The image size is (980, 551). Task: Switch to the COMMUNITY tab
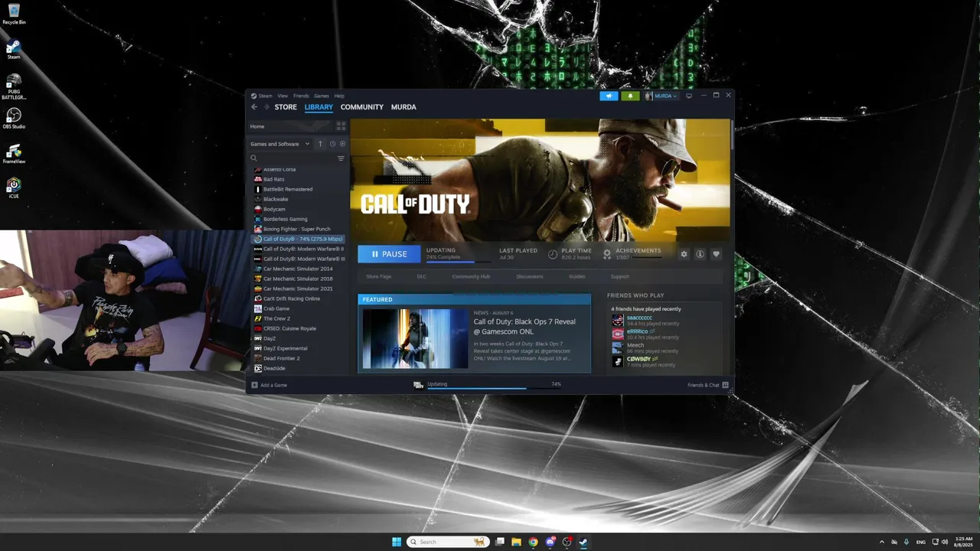coord(362,107)
